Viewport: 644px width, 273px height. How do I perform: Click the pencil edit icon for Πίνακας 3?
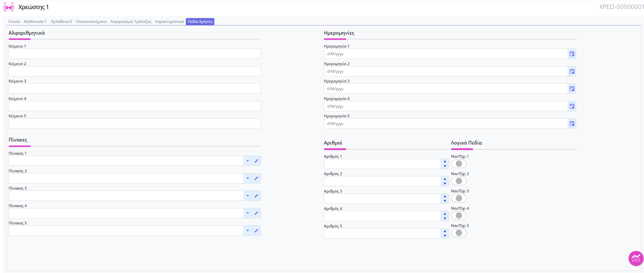pos(256,196)
